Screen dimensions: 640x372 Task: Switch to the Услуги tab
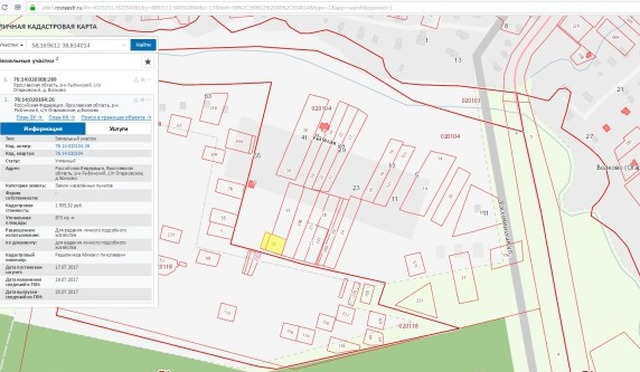coord(119,129)
